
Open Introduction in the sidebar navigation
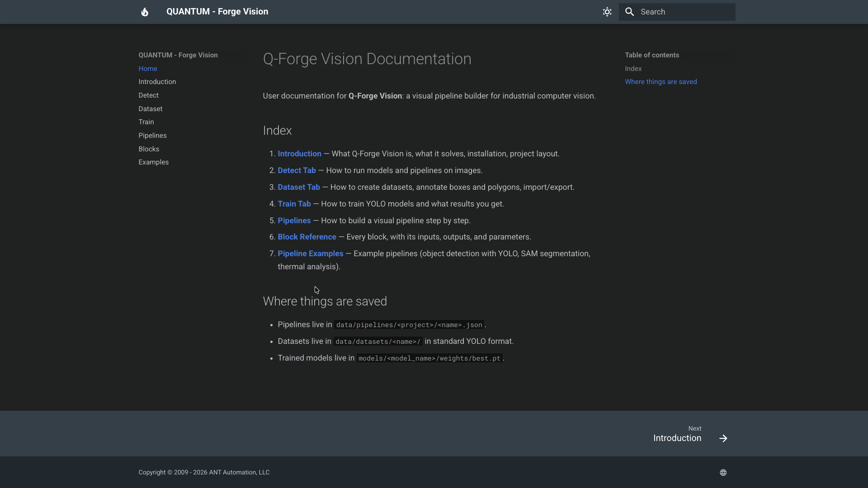(x=157, y=82)
